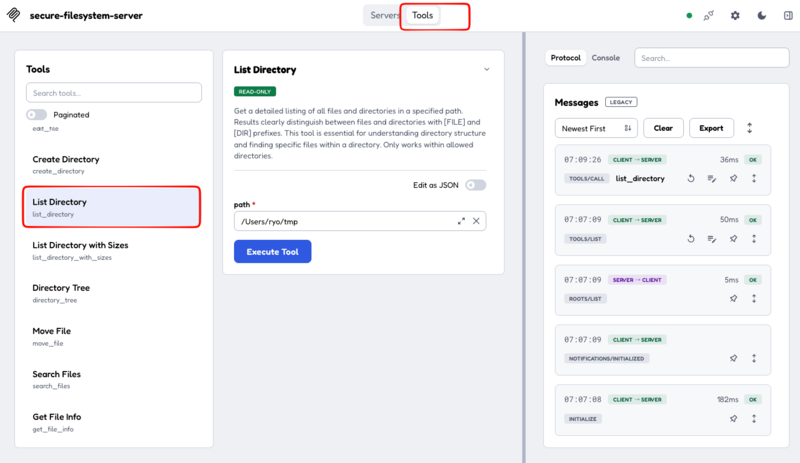Clear the path field with X icon
Image resolution: width=800 pixels, height=463 pixels.
coord(476,221)
